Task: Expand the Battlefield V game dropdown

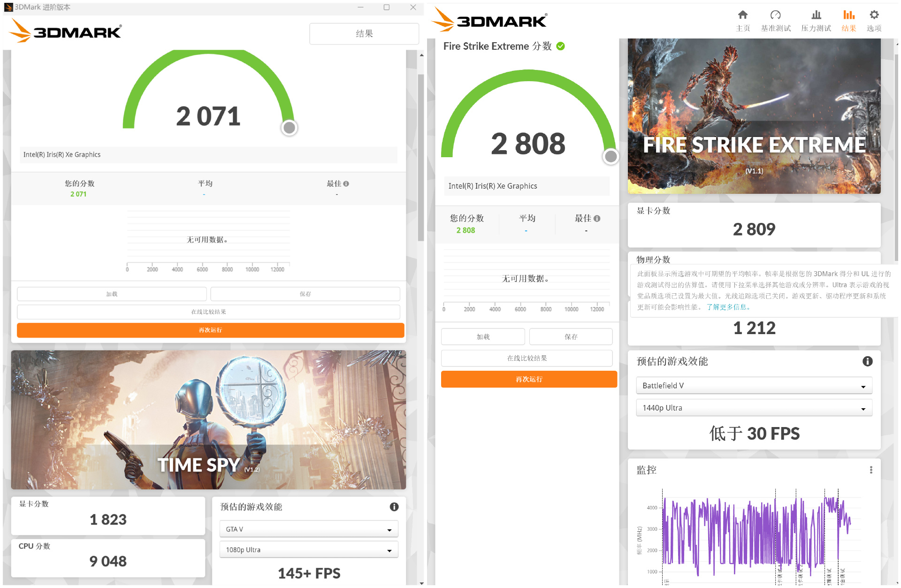Action: [754, 386]
